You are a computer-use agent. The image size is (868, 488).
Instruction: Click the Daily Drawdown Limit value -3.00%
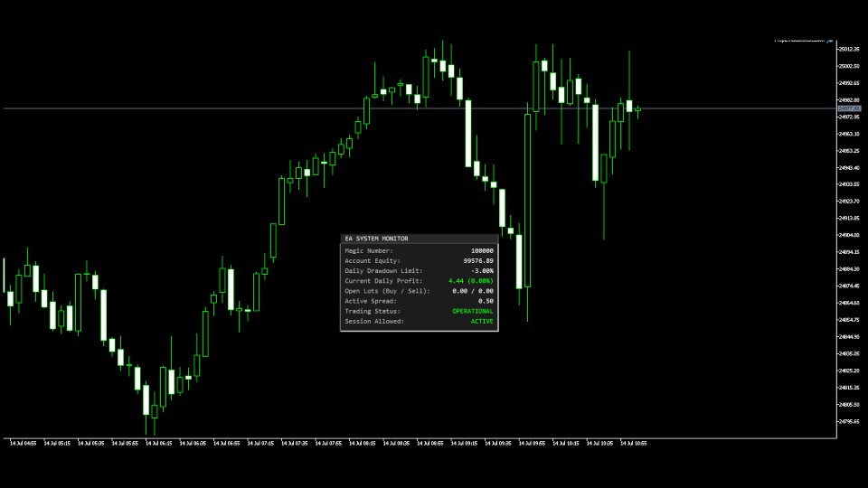(x=482, y=270)
